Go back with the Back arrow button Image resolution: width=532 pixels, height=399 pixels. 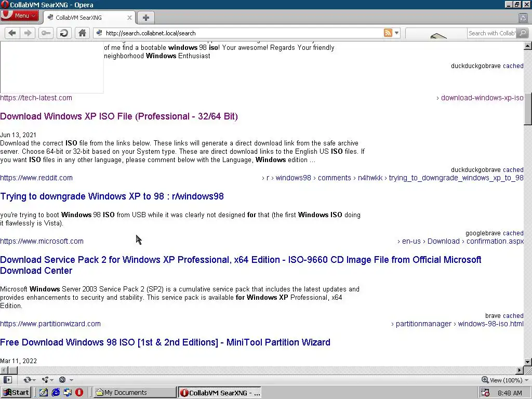[12, 33]
